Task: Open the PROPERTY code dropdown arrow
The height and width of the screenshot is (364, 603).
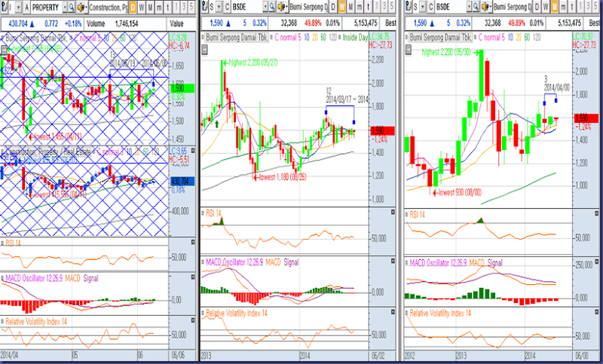Action: click(65, 8)
